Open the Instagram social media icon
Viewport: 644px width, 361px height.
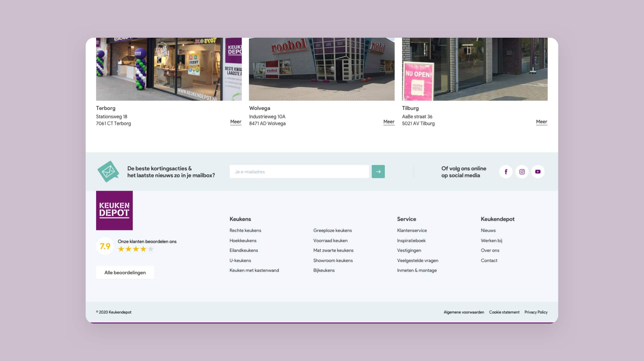click(522, 172)
